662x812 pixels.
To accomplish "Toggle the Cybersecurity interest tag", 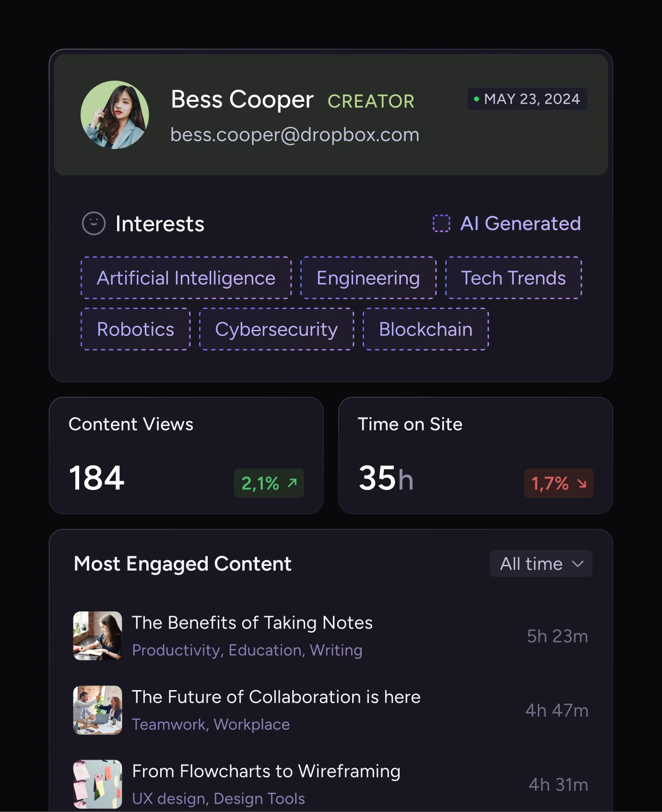I will 276,329.
